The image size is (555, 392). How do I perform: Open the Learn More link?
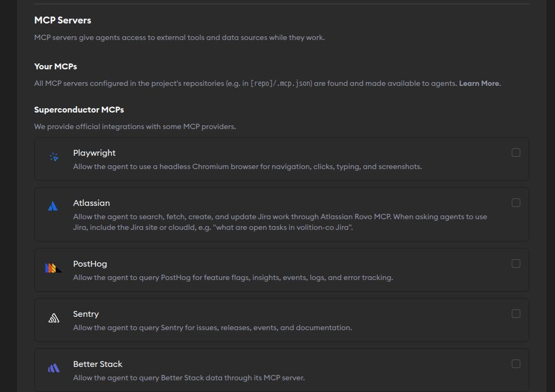tap(480, 84)
